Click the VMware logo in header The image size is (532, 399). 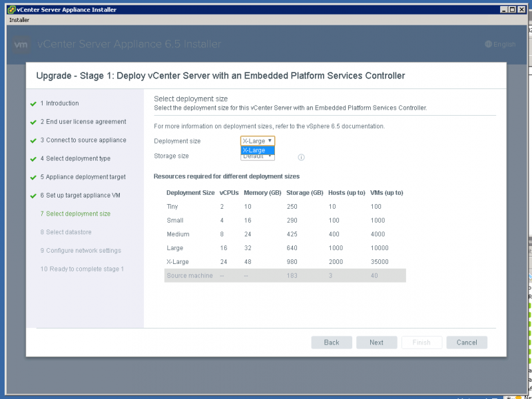pos(21,45)
